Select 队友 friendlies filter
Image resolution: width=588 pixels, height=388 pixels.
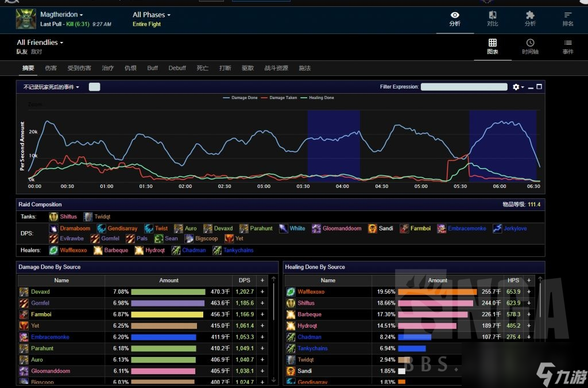click(x=22, y=52)
